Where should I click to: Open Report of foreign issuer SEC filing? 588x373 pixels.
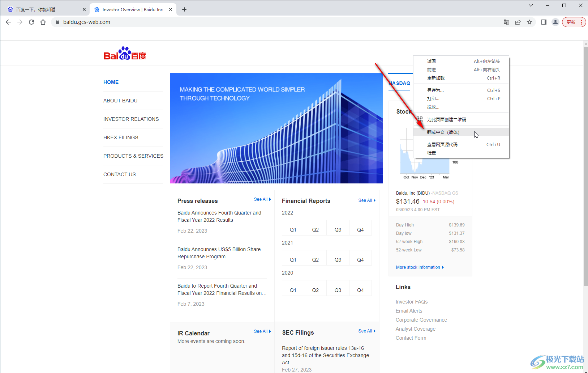pyautogui.click(x=325, y=355)
